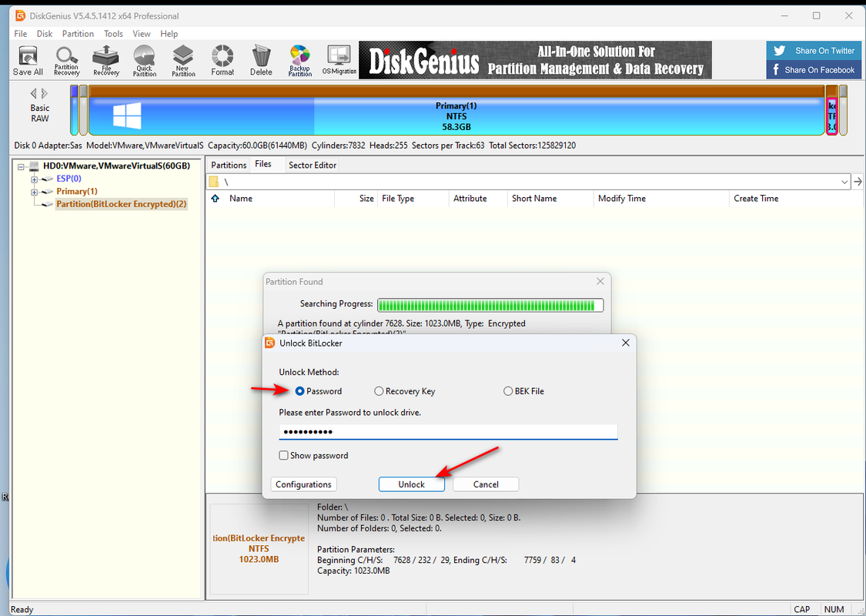Select the small ESP block in disk map
The height and width of the screenshot is (616, 866).
pos(74,110)
